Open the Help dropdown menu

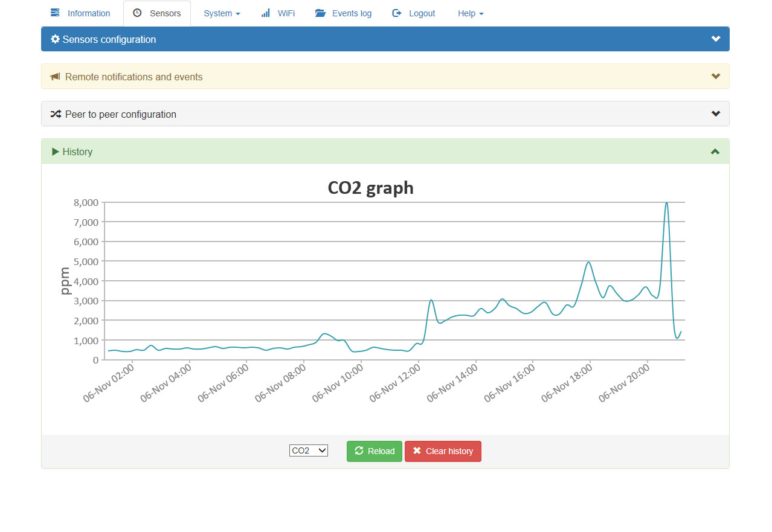tap(471, 13)
